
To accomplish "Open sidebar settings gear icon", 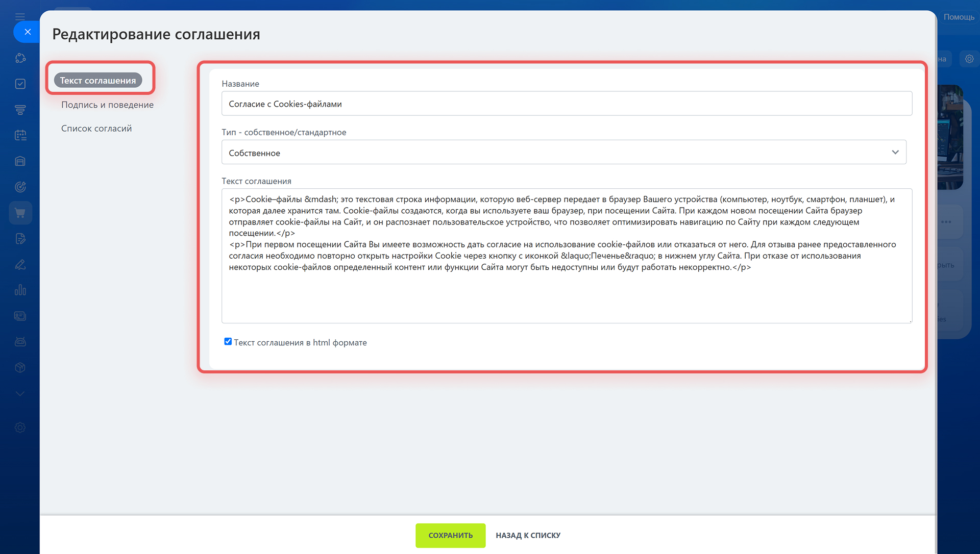I will [x=20, y=427].
